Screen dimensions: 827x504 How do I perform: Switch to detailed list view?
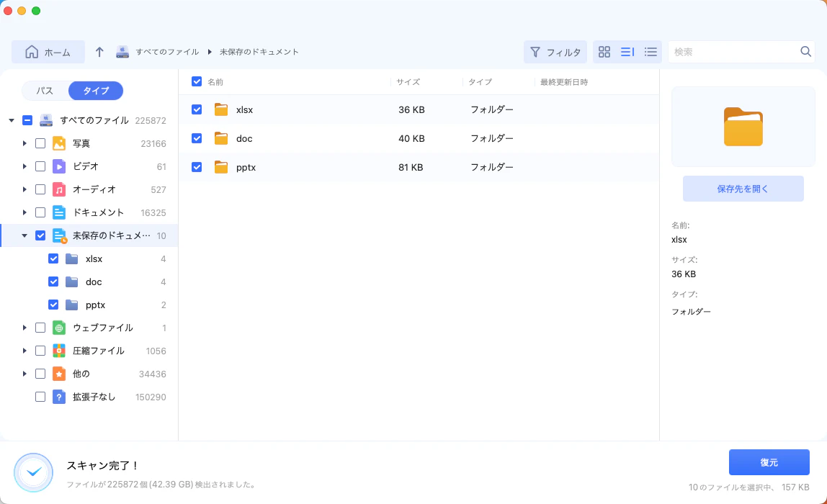tap(651, 52)
